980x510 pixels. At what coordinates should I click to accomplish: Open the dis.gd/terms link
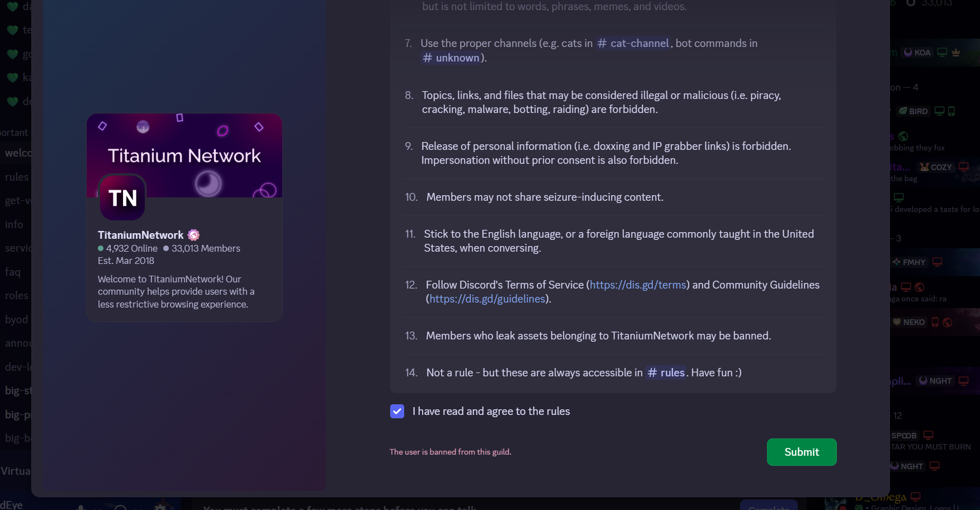(638, 285)
